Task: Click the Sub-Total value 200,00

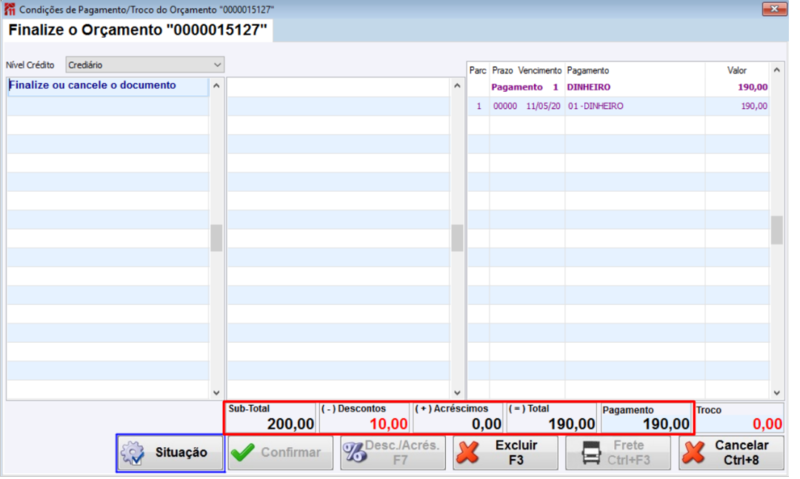Action: (290, 424)
